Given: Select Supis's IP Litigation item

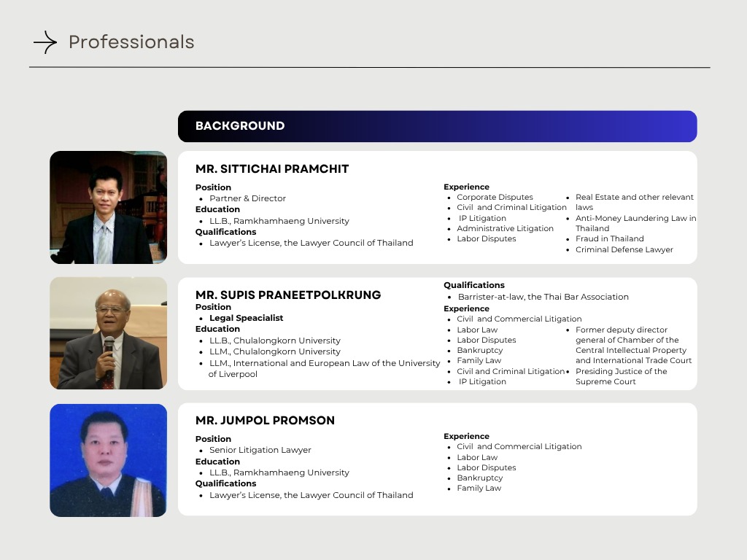Looking at the screenshot, I should pyautogui.click(x=482, y=382).
